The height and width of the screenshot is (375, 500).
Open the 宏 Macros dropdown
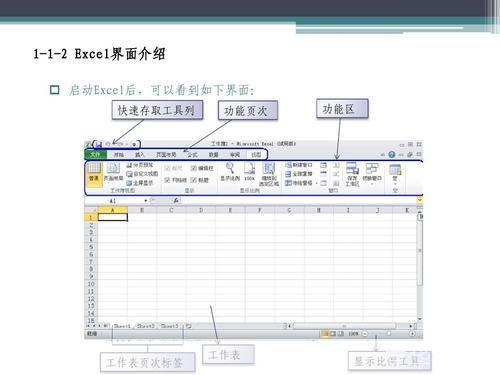[x=395, y=175]
